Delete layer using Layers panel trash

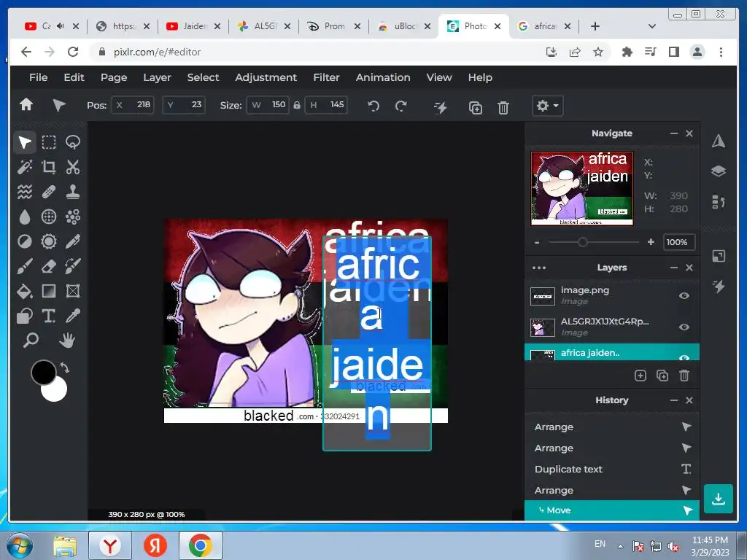684,376
